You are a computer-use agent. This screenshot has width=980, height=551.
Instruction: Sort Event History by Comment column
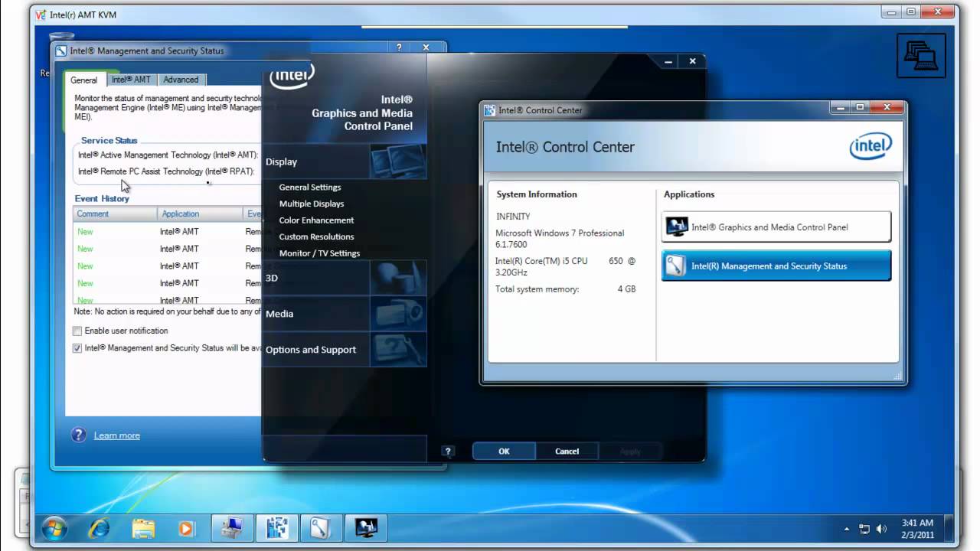point(115,214)
